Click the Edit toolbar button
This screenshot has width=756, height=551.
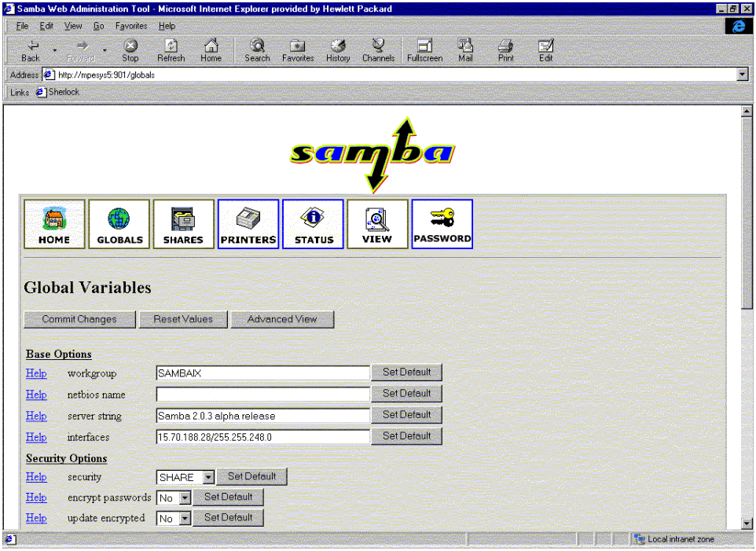tap(546, 50)
